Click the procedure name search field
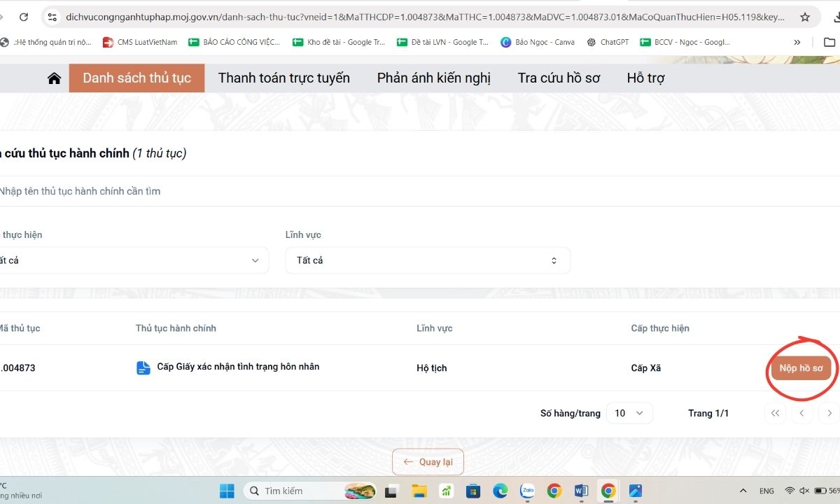 420,191
